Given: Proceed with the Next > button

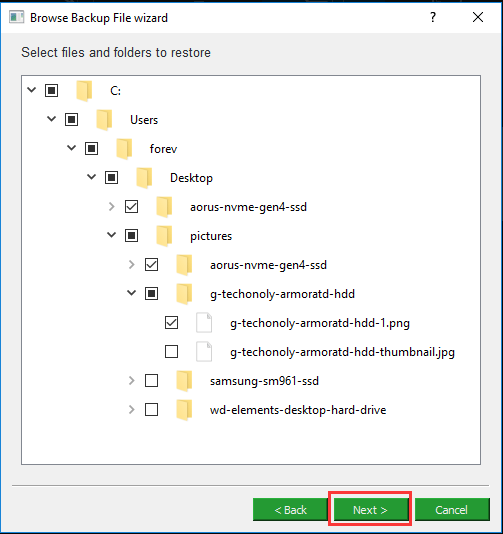Looking at the screenshot, I should [x=371, y=509].
